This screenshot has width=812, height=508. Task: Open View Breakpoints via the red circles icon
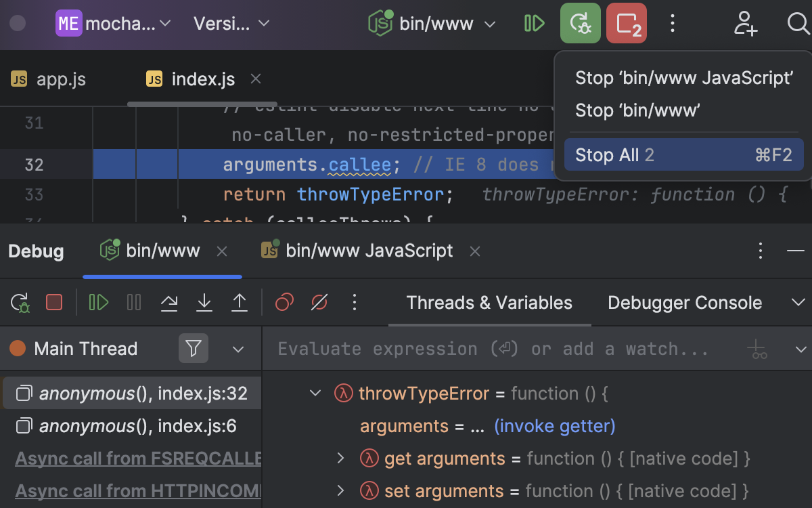click(284, 302)
